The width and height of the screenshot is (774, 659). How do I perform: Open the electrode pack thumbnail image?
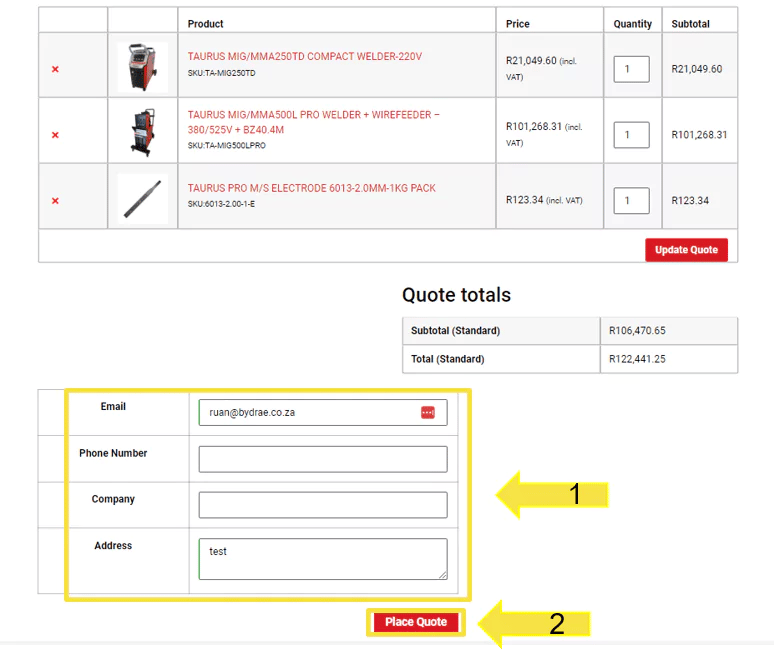(142, 199)
